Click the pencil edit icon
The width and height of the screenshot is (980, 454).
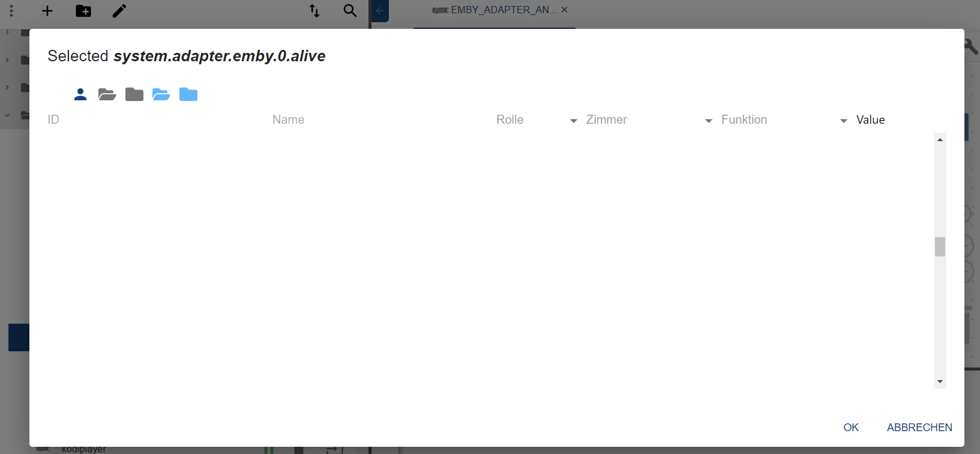coord(119,11)
